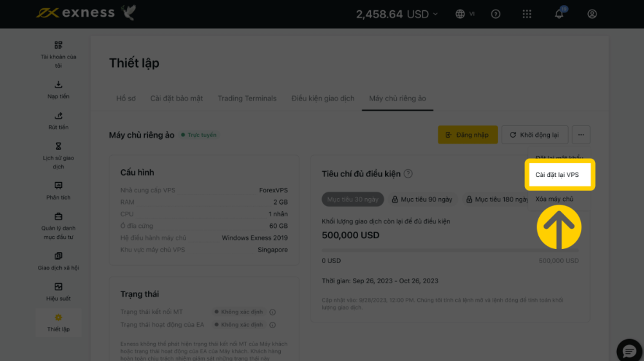Open Rút tiền in sidebar
The height and width of the screenshot is (361, 644).
point(59,121)
